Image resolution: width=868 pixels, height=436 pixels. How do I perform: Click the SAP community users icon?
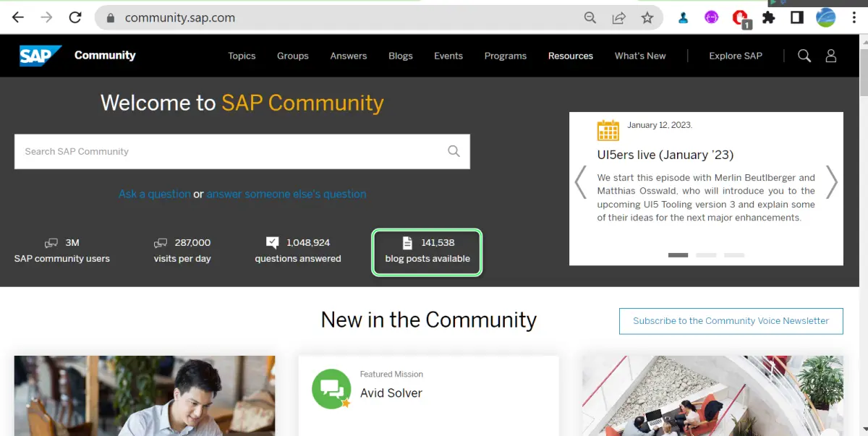pyautogui.click(x=51, y=243)
